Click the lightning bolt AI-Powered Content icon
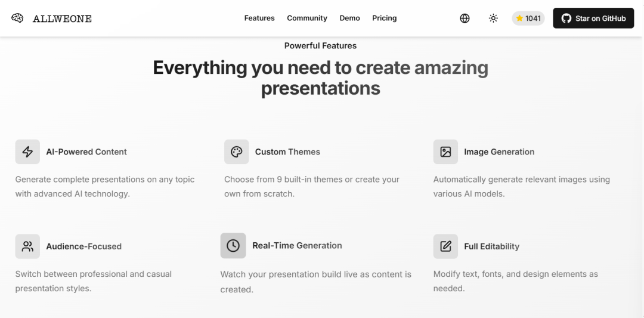This screenshot has height=318, width=644. click(x=27, y=152)
